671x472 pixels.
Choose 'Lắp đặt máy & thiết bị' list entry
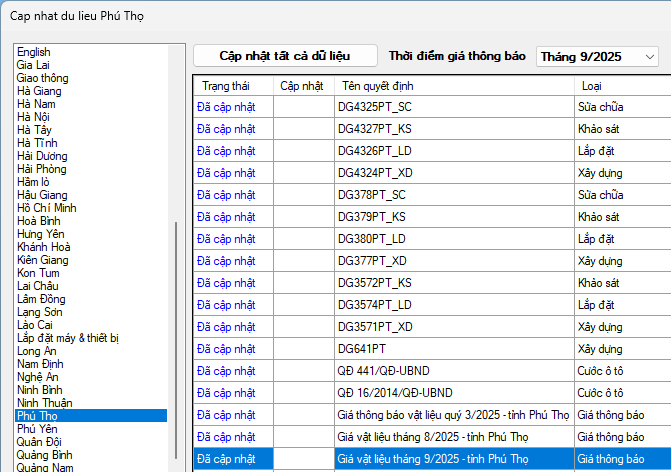click(x=68, y=338)
